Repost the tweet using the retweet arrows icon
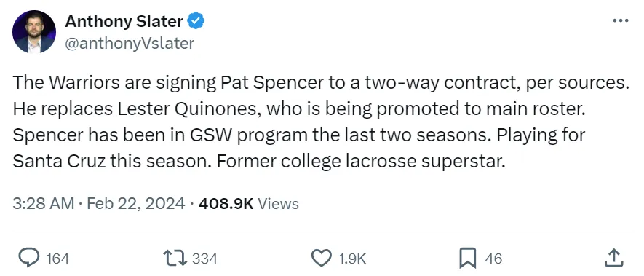 175,258
